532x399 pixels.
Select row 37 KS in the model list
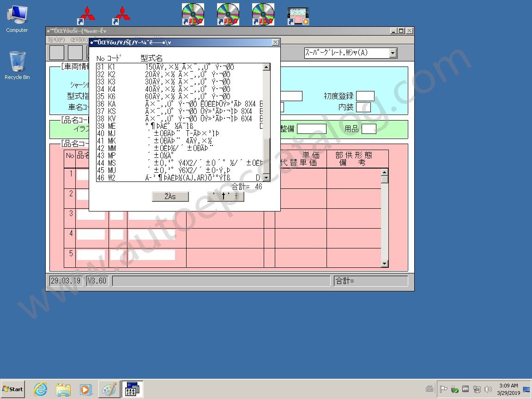pyautogui.click(x=180, y=111)
